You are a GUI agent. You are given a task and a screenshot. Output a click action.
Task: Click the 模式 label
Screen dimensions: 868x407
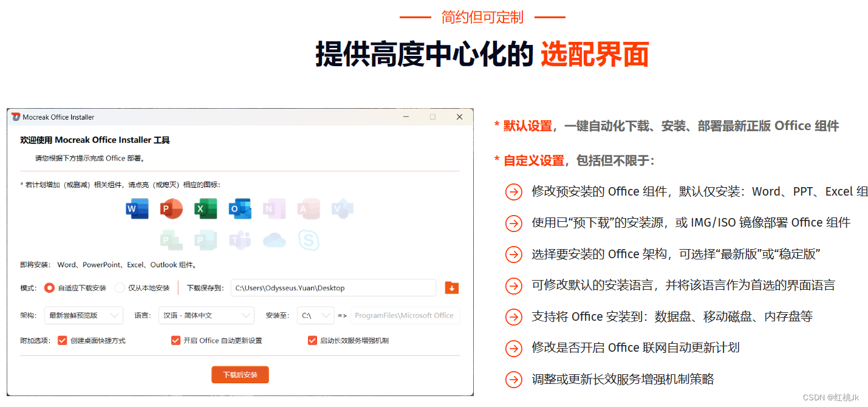coord(29,288)
